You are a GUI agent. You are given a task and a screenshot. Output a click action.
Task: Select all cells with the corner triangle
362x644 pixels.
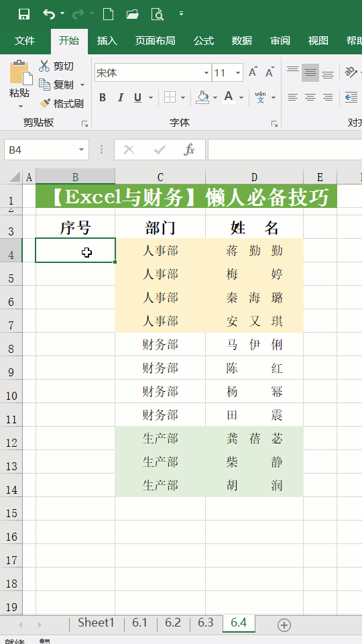point(14,177)
